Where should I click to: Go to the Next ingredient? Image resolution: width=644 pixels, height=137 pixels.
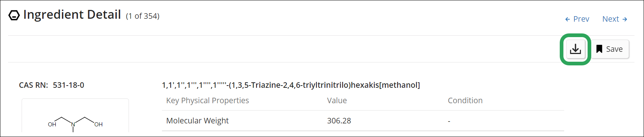point(615,19)
